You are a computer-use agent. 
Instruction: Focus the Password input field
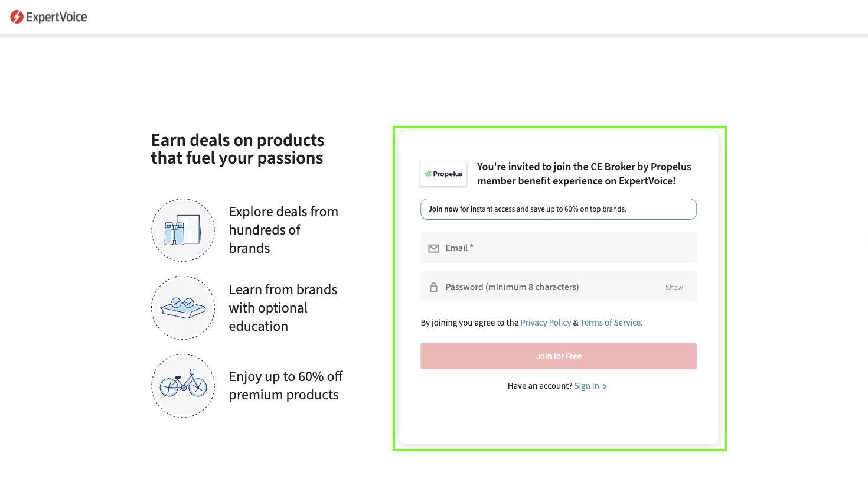click(x=549, y=287)
